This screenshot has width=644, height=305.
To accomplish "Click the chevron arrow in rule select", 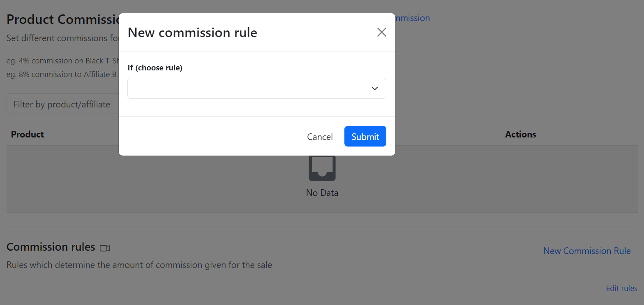I will click(374, 88).
